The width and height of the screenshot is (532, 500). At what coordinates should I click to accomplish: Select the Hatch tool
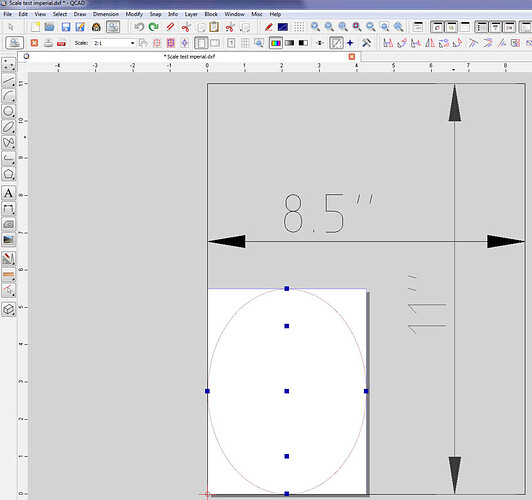pyautogui.click(x=8, y=224)
